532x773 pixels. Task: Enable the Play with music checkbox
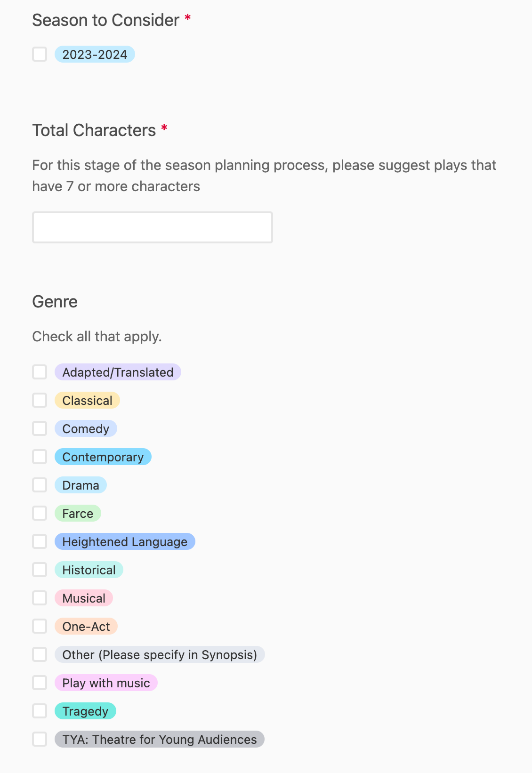tap(40, 683)
